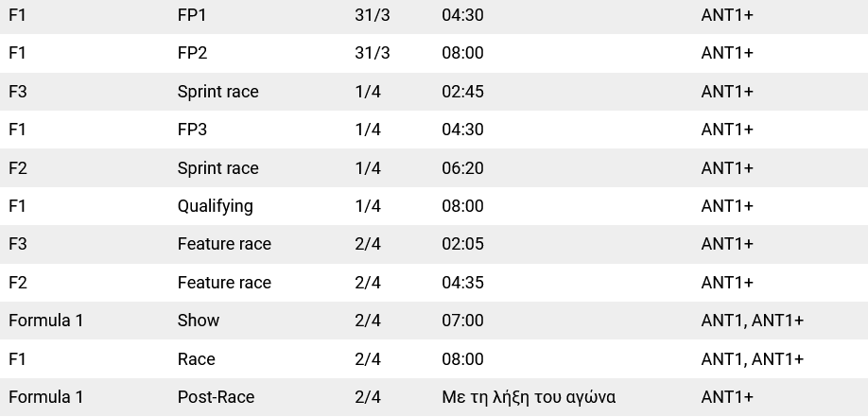Screen dimensions: 868x417
Task: Click the 07:00 Show time
Action: click(x=462, y=321)
